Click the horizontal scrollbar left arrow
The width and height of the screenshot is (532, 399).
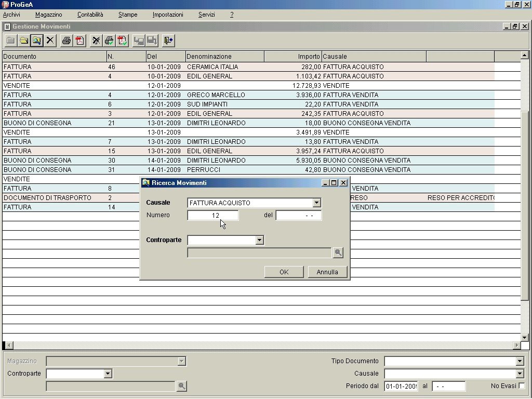tap(9, 345)
